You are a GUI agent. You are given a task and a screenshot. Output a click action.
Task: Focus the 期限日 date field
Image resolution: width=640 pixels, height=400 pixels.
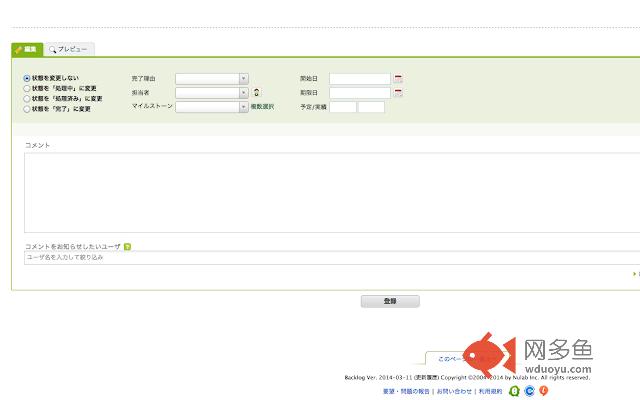tap(360, 93)
